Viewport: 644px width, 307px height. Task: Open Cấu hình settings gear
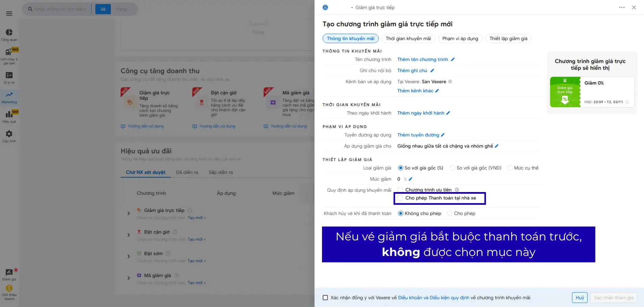click(9, 136)
